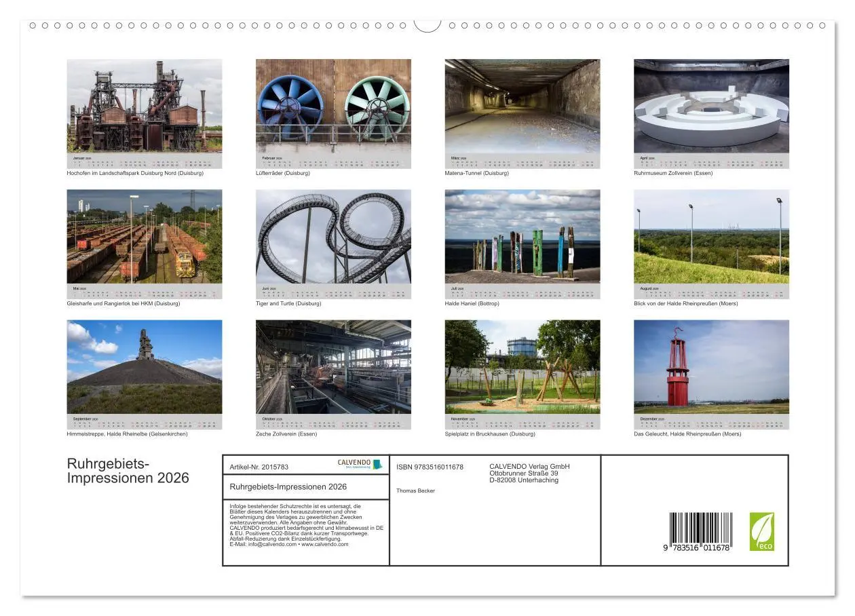Click the Juni 2026 calendar strip
The height and width of the screenshot is (616, 855).
333,291
